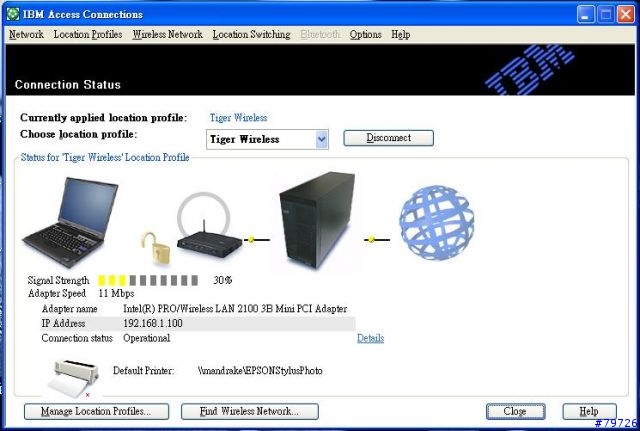Click the 30% signal strength value
This screenshot has height=431, width=640.
222,280
